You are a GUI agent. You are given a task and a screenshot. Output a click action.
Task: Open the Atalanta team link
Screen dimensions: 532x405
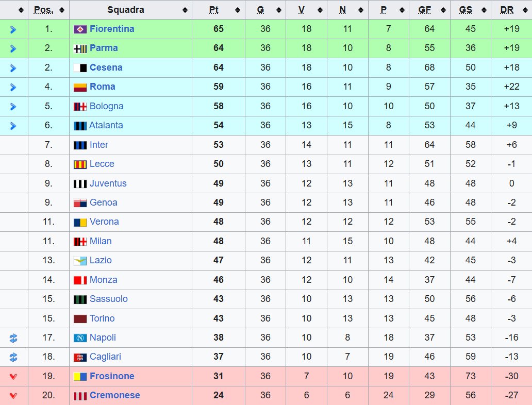tap(106, 126)
